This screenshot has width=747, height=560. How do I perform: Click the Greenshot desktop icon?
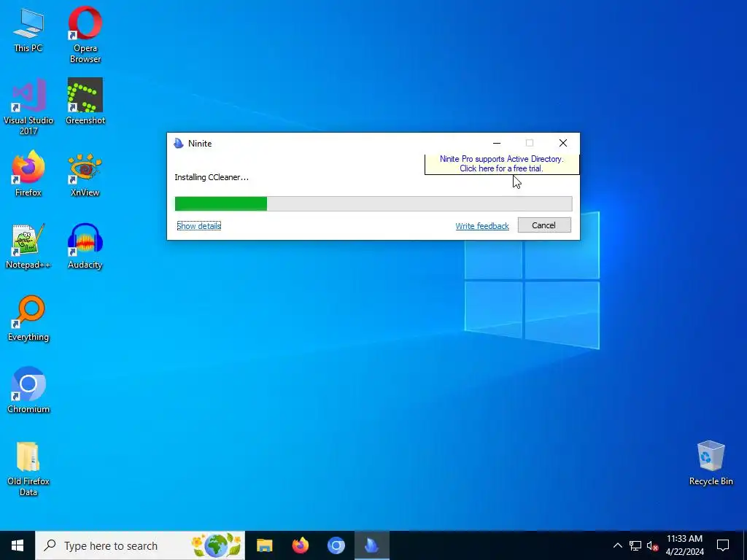85,101
